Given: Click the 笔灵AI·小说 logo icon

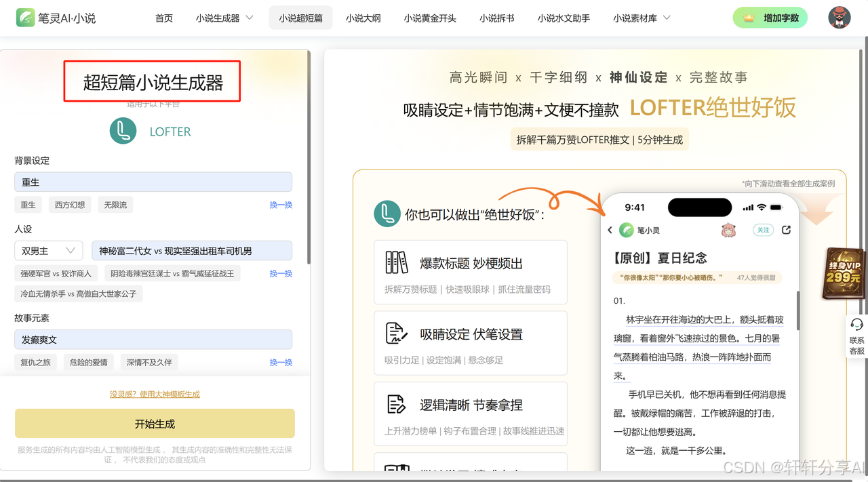Looking at the screenshot, I should (26, 18).
